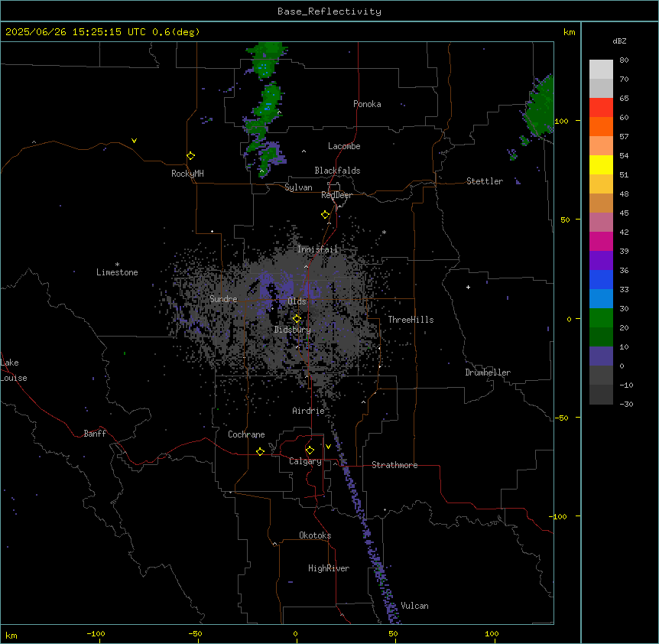Select the Lake Louise label
Viewport: 659px width, 644px height.
[x=14, y=370]
